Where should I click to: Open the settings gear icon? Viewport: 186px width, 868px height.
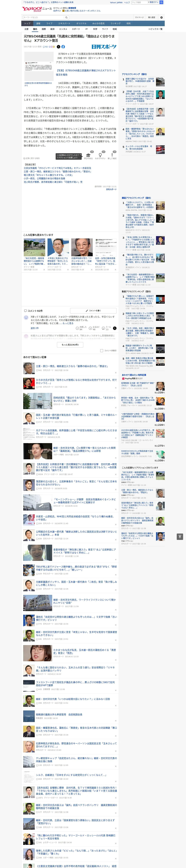[161, 18]
